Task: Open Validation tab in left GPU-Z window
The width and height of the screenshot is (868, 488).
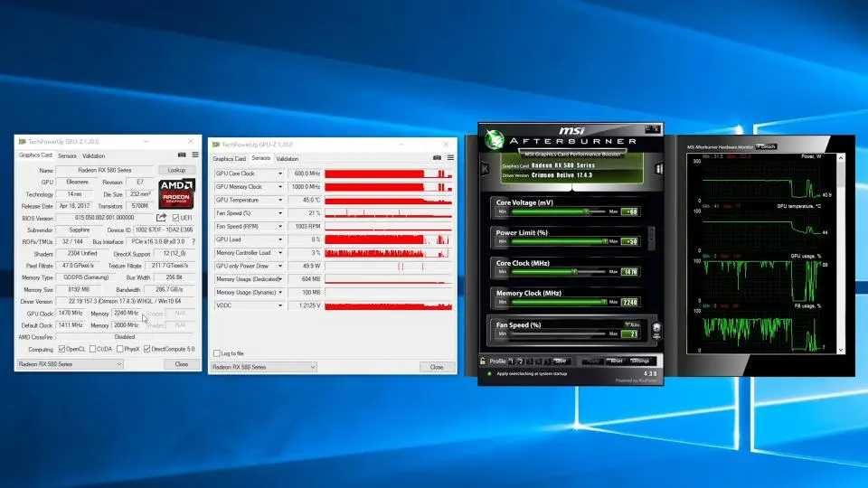Action: pyautogui.click(x=93, y=156)
